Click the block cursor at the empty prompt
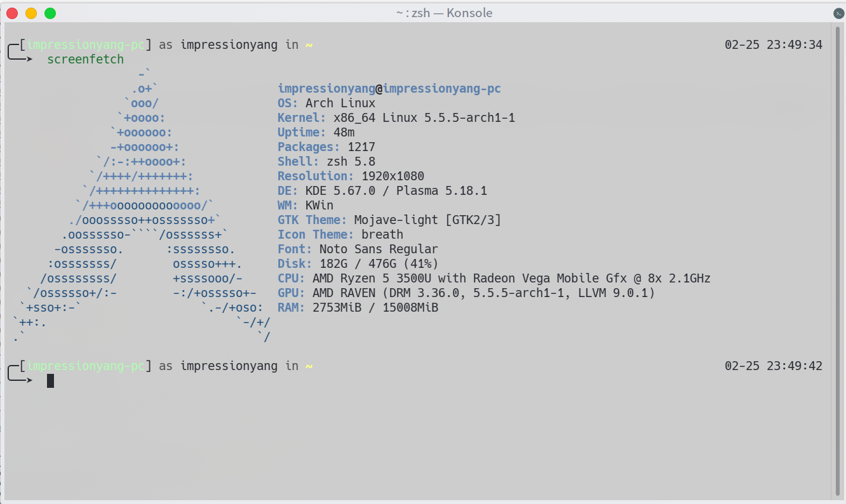846x504 pixels. tap(51, 381)
